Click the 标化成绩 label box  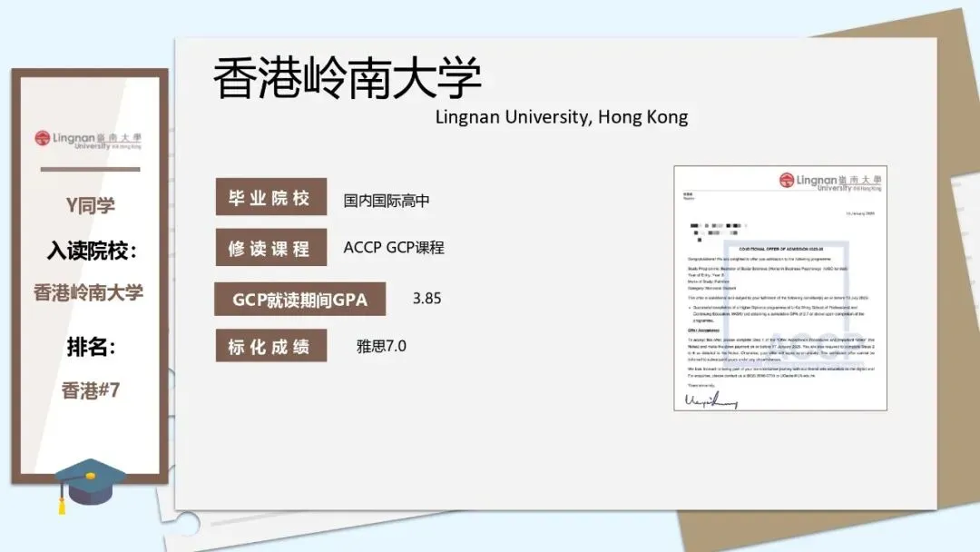coord(270,346)
